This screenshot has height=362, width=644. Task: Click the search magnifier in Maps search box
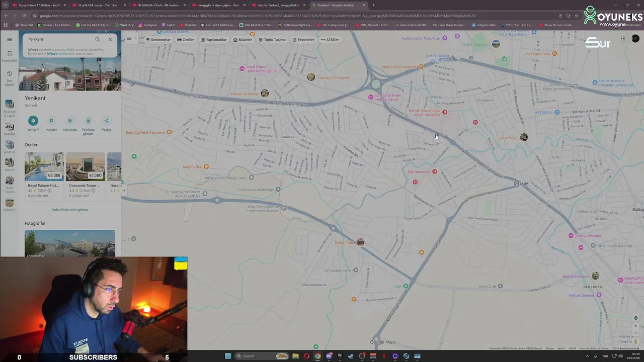[97, 39]
